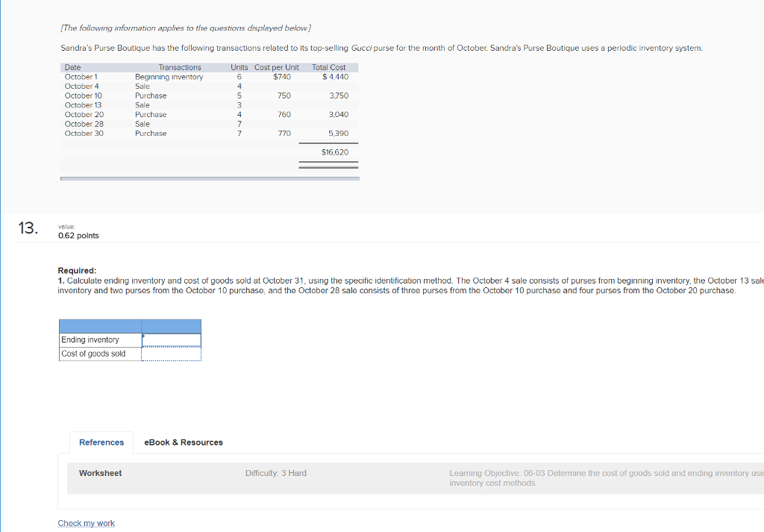
Task: Focus the Ending inventory answer field
Action: tap(172, 340)
